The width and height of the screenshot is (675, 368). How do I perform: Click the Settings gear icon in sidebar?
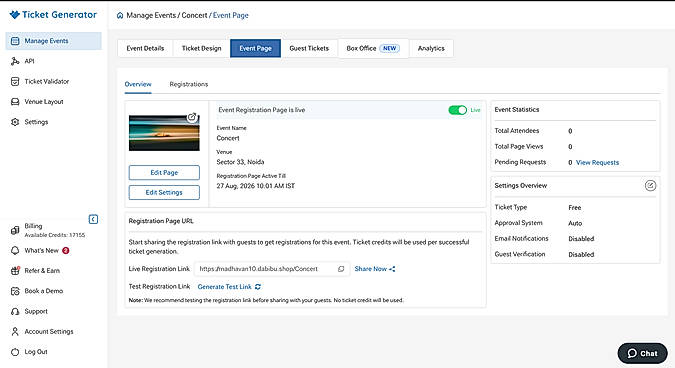pos(15,122)
